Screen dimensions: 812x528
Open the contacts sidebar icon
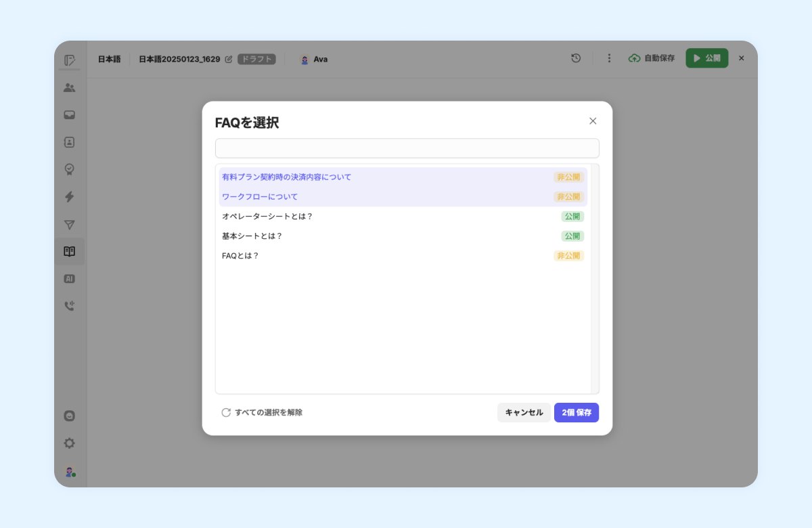[69, 142]
